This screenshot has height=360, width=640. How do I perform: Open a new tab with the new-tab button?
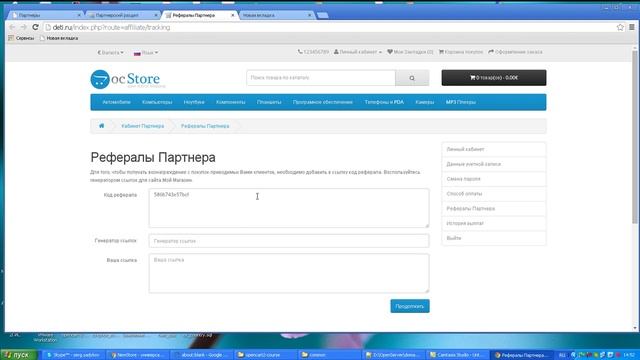coord(322,16)
